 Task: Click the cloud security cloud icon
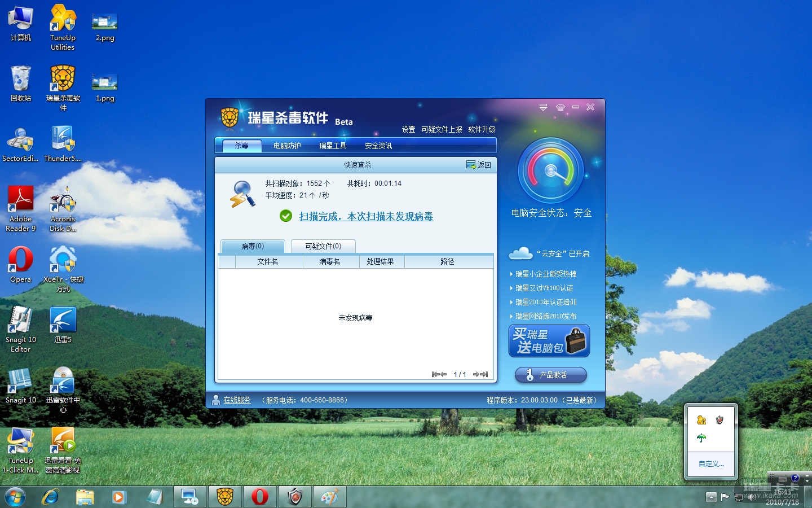(520, 253)
